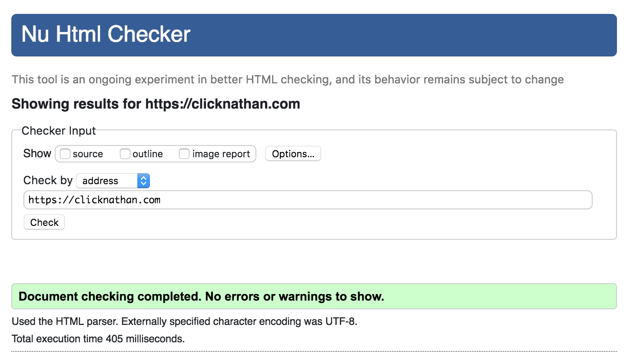
Task: Click the blue stepper arrows on the address selector
Action: click(x=143, y=181)
